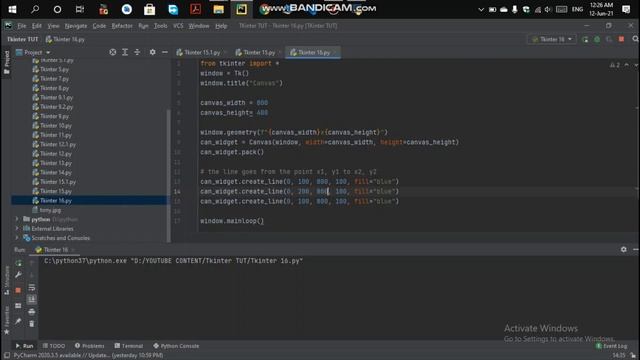Open Windows Start menu
The height and width of the screenshot is (360, 640).
(12, 9)
